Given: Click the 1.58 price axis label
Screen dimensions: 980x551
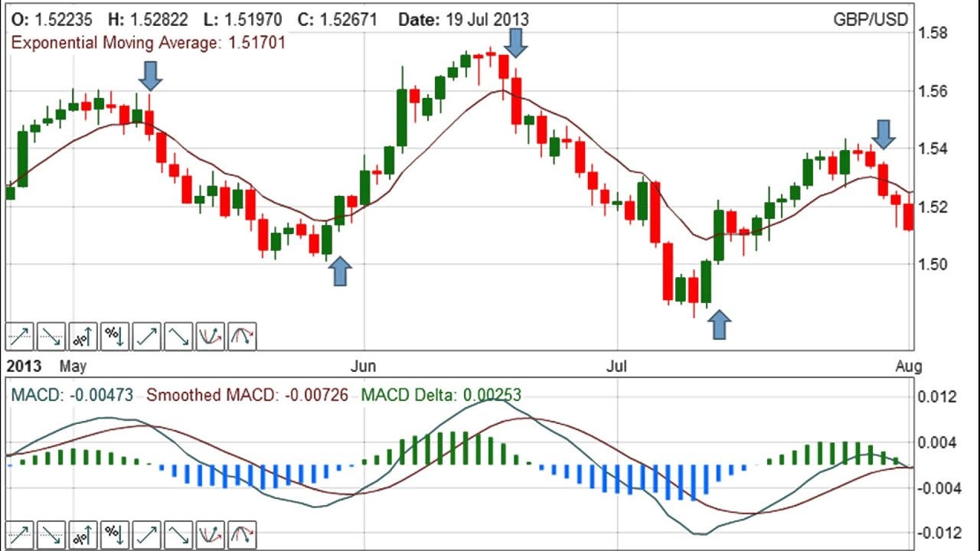Looking at the screenshot, I should click(933, 33).
